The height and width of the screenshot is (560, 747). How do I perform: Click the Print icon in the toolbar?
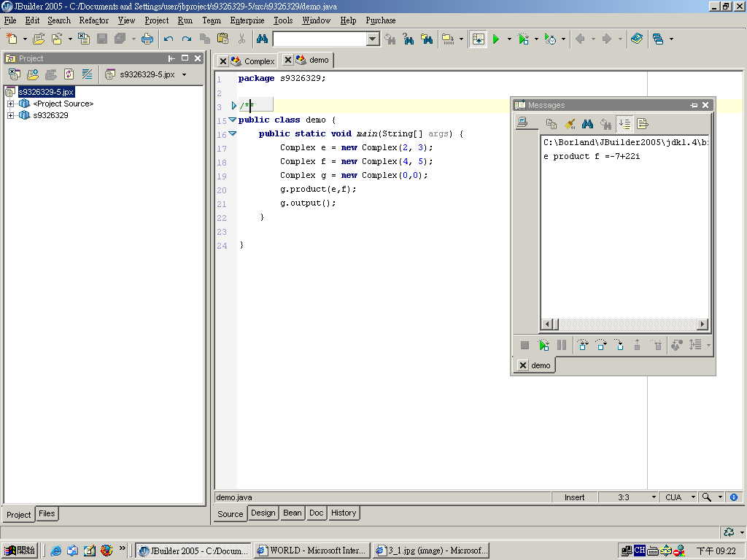[147, 39]
